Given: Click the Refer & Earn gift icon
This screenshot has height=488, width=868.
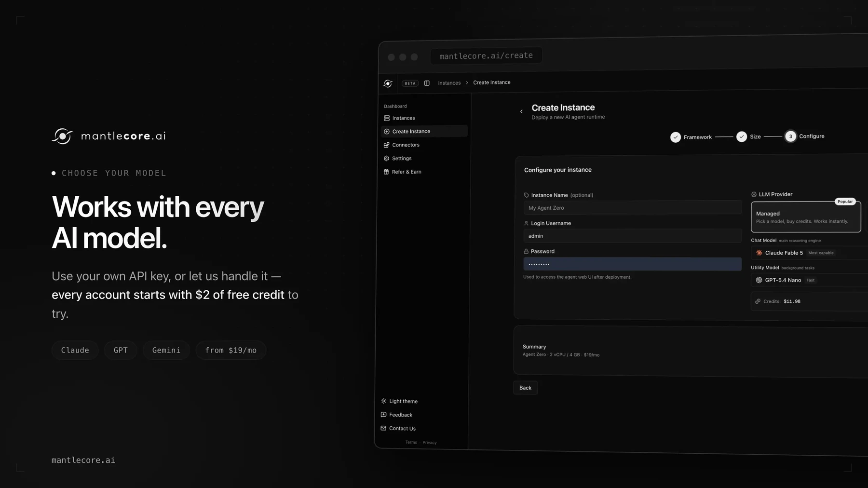Looking at the screenshot, I should (x=386, y=172).
